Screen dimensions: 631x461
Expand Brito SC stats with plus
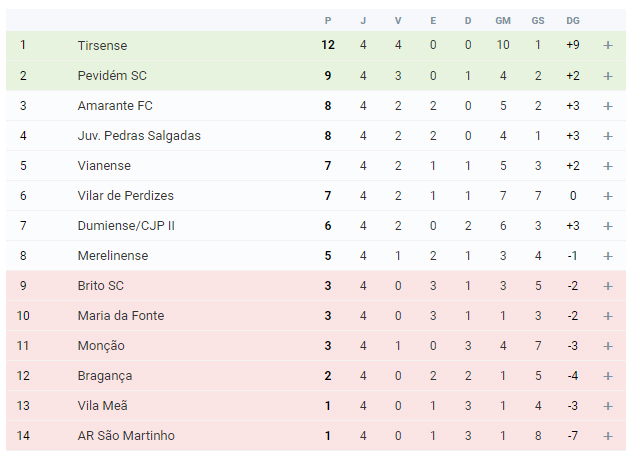tap(608, 286)
